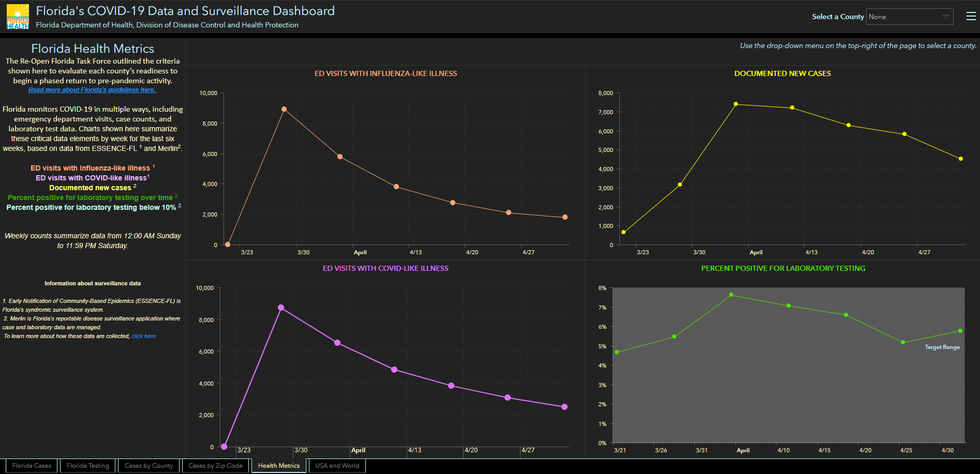Viewport: 980px width, 474px height.
Task: Click the peak point of Influenza-like illness chart
Action: [284, 109]
